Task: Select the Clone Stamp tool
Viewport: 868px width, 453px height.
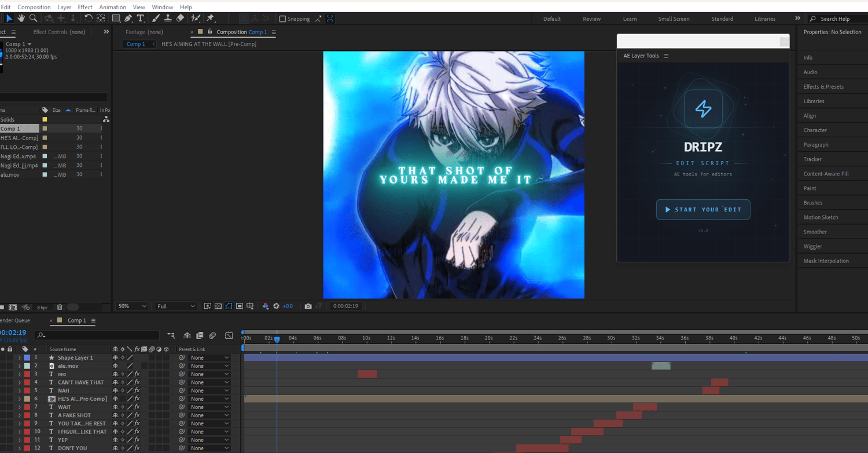Action: 168,19
